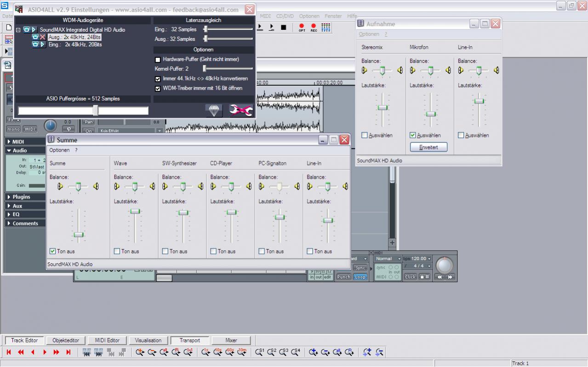Click the transport fast-forward double-arrow button
Image resolution: width=588 pixels, height=367 pixels.
[450, 277]
